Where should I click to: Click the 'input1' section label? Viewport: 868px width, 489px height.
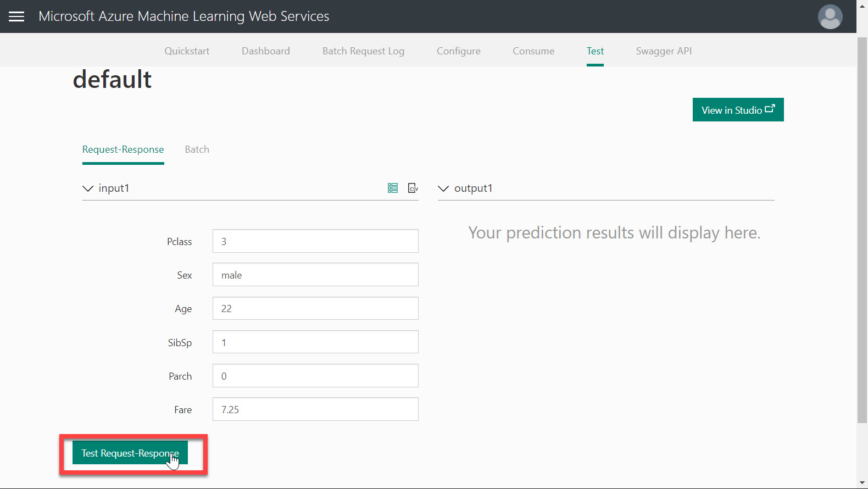click(114, 188)
